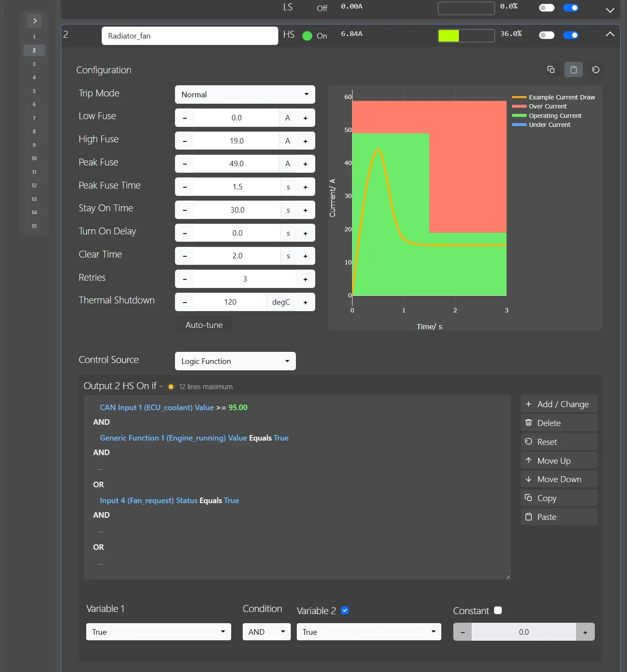The width and height of the screenshot is (627, 672).
Task: Expand the sidebar with the chevron arrow
Action: [35, 21]
